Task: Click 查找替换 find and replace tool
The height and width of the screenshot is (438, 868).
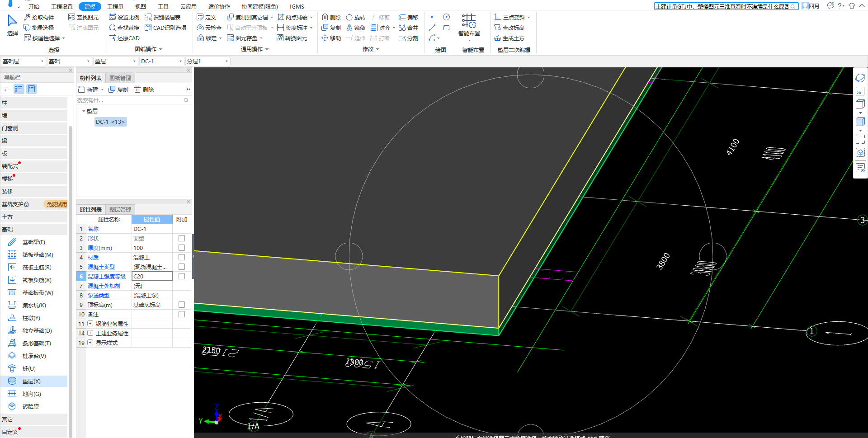Action: click(124, 28)
